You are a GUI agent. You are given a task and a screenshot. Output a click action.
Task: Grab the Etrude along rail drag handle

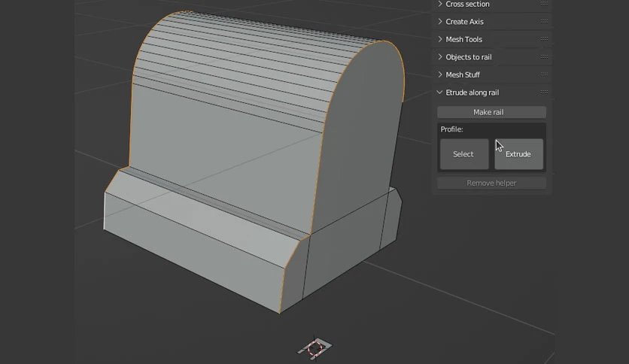(544, 93)
